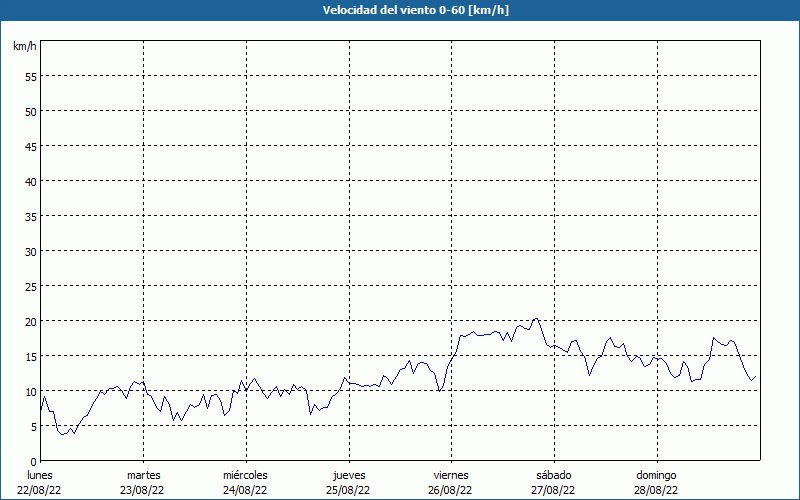Click the 20 value on the y-axis
The height and width of the screenshot is (500, 800).
pos(31,321)
